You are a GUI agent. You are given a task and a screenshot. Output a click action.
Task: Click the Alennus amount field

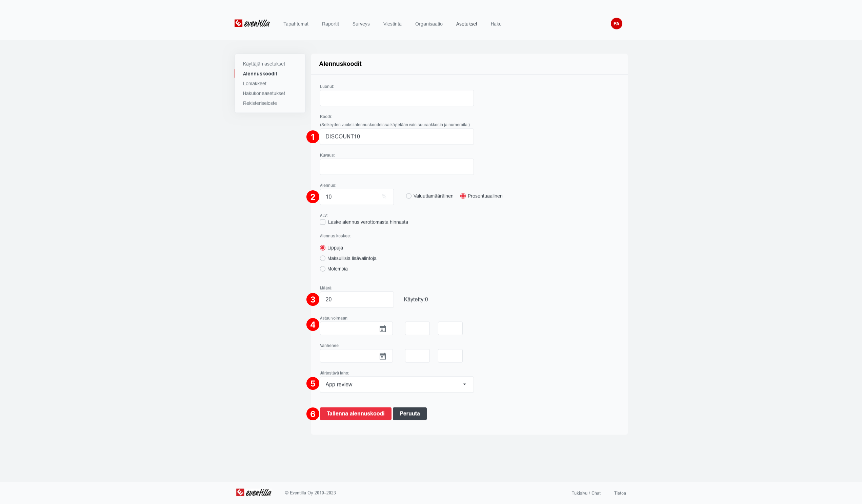(x=357, y=197)
